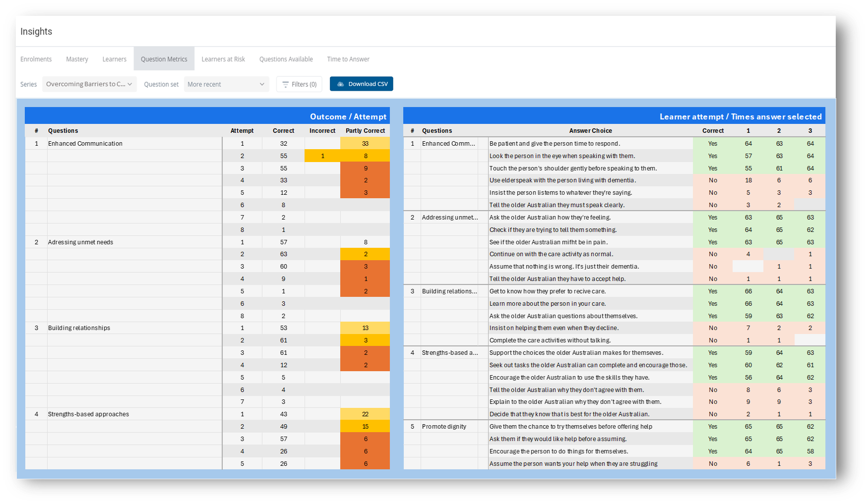Open the Filters (0) button
The width and height of the screenshot is (868, 504).
pyautogui.click(x=299, y=84)
